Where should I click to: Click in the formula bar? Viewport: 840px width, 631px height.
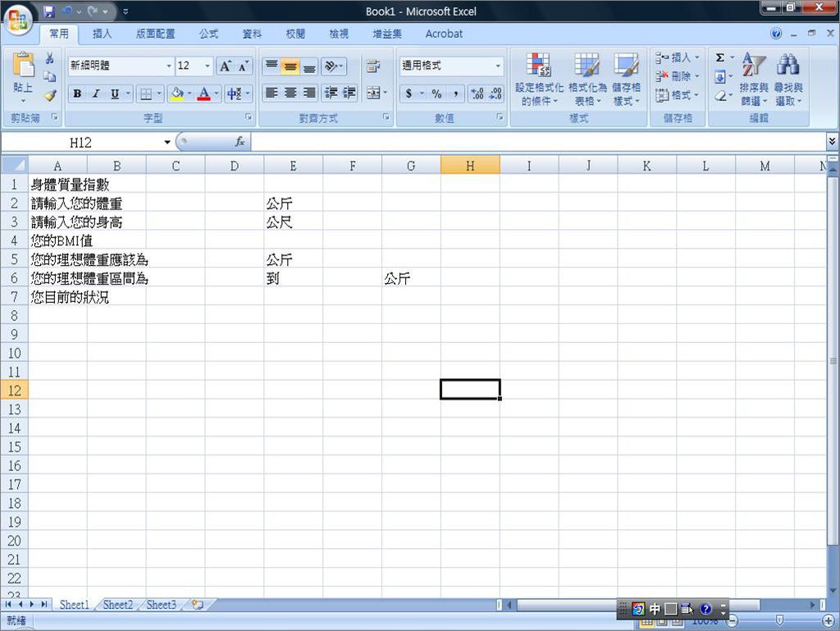click(x=538, y=143)
